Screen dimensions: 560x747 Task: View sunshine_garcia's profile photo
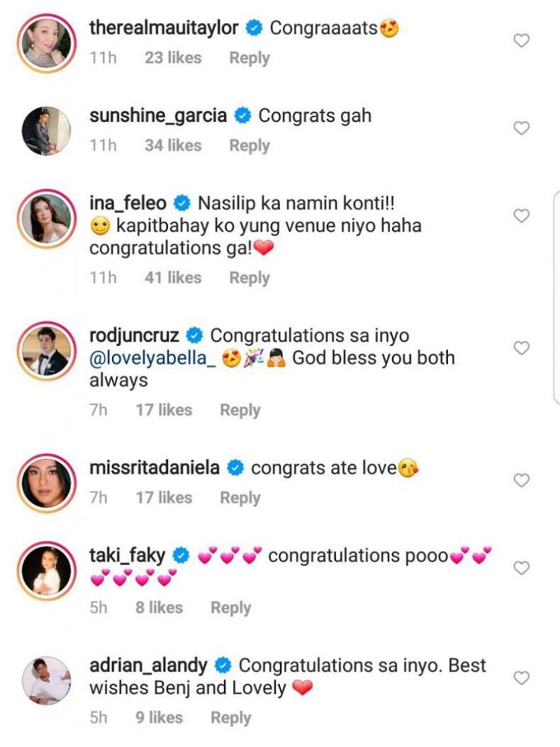46,130
